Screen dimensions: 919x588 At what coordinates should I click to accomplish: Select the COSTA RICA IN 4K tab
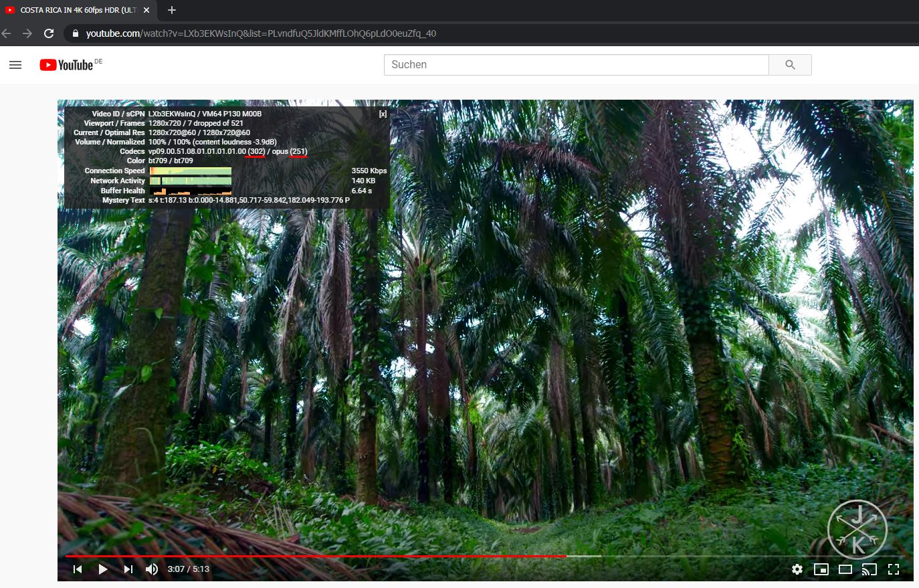pos(78,10)
